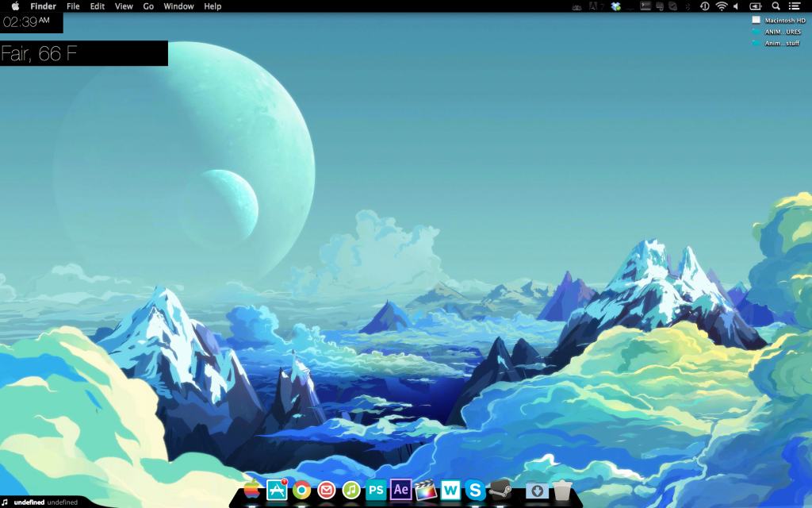Open Time Machine menu bar icon
Screen dimensions: 812x508
coord(705,6)
